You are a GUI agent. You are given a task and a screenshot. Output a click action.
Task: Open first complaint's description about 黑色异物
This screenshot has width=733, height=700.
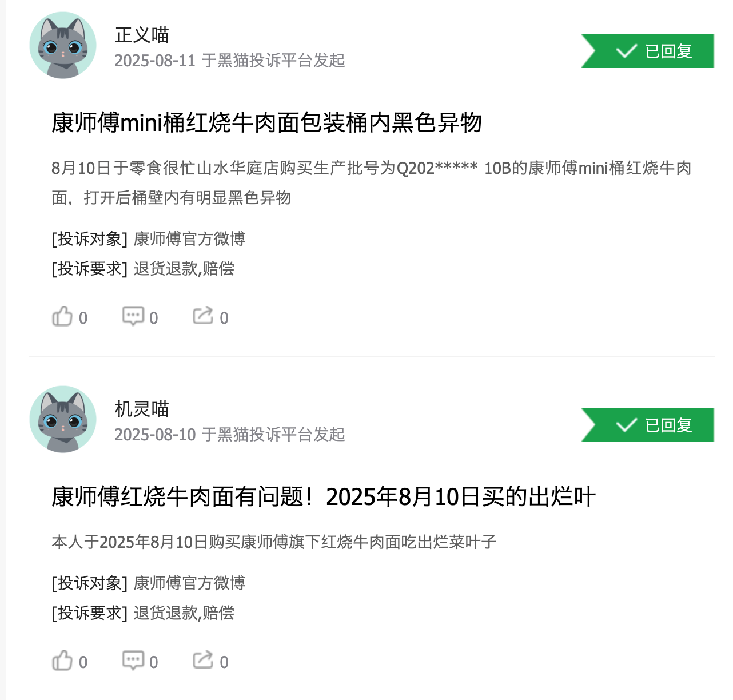tap(372, 183)
